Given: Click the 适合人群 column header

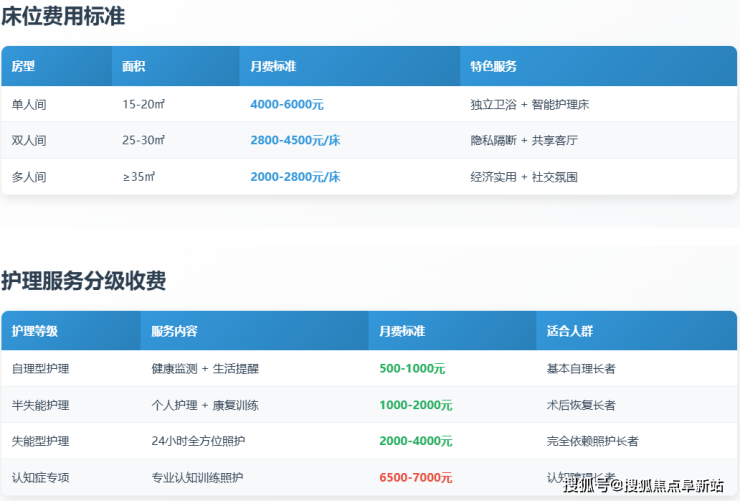Looking at the screenshot, I should click(570, 331).
